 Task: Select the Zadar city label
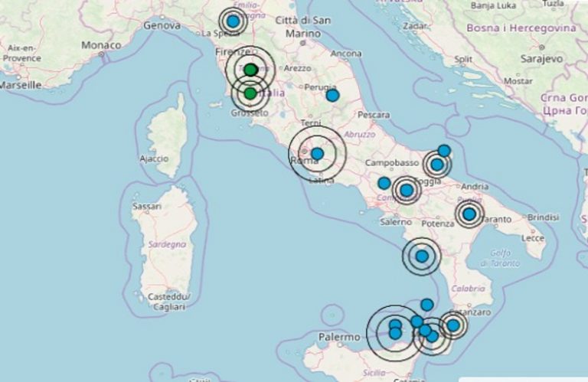[415, 26]
